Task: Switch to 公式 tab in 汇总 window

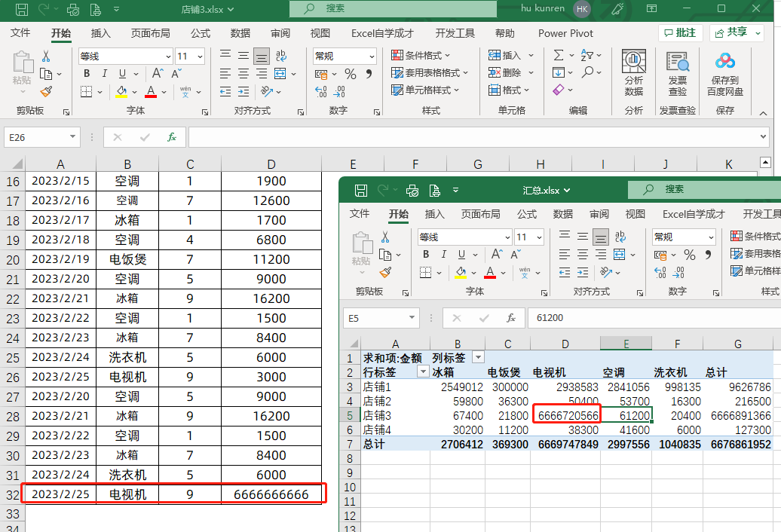Action: click(x=526, y=214)
